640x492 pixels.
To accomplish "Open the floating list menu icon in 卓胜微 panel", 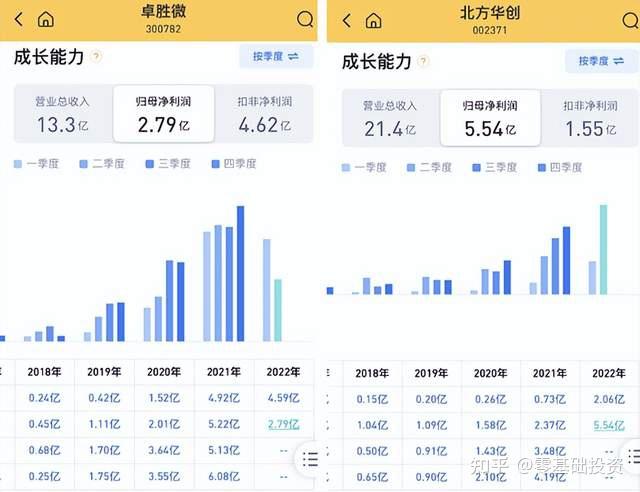I will point(310,460).
